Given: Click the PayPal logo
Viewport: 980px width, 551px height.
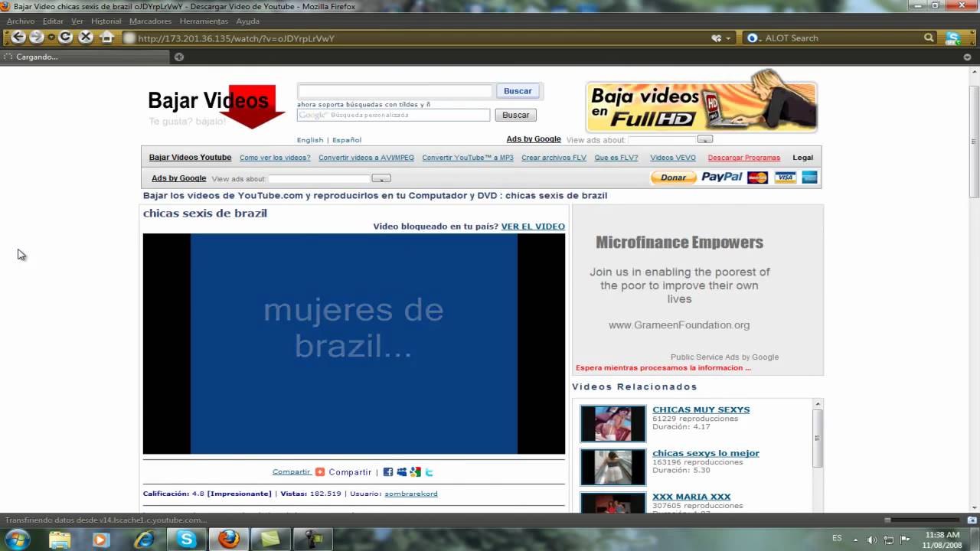Looking at the screenshot, I should [x=722, y=177].
